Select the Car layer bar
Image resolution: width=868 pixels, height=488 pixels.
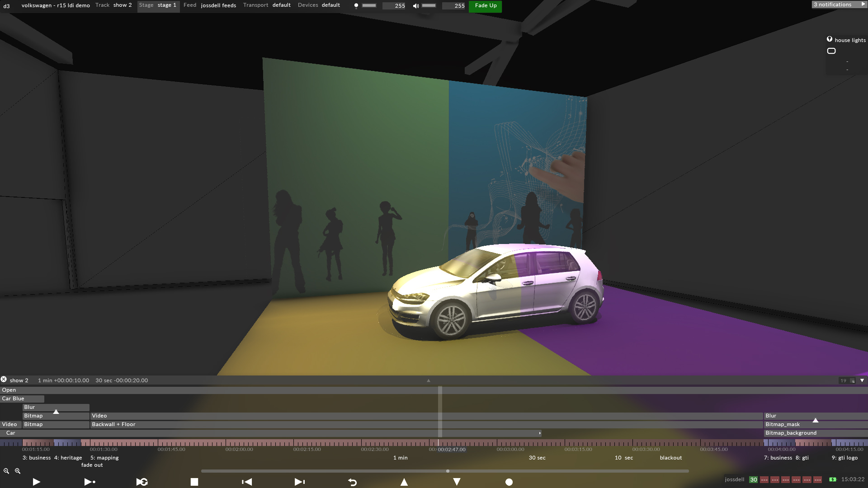tap(270, 433)
